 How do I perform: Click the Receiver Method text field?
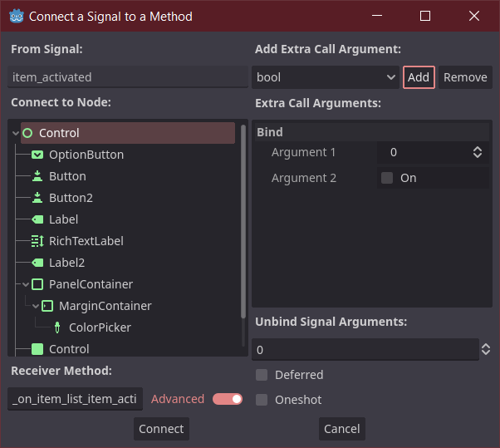76,399
